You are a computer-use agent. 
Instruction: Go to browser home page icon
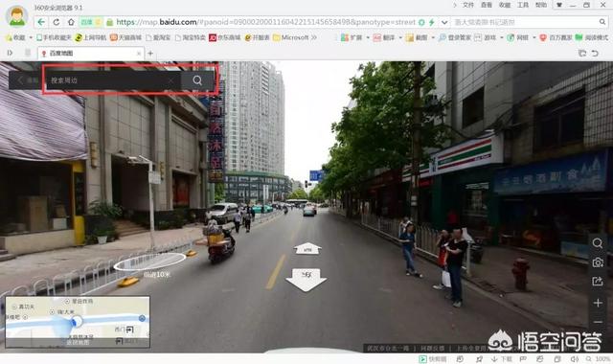[x=71, y=22]
